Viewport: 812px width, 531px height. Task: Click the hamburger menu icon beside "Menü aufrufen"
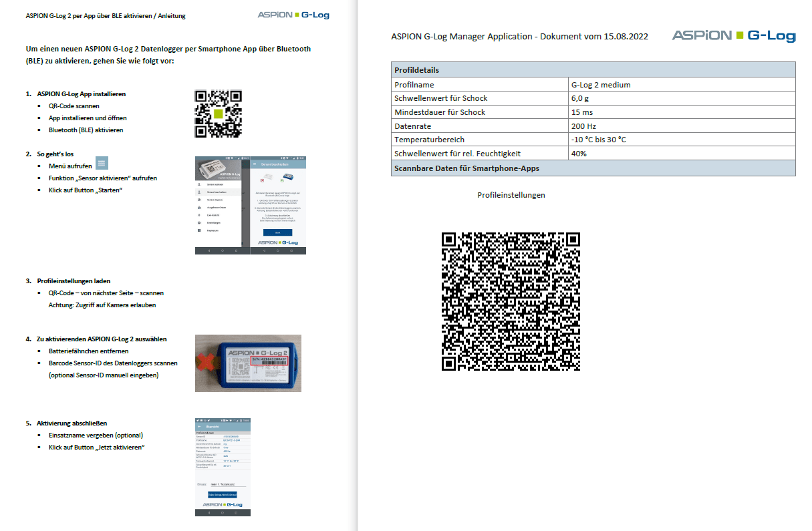(x=102, y=163)
